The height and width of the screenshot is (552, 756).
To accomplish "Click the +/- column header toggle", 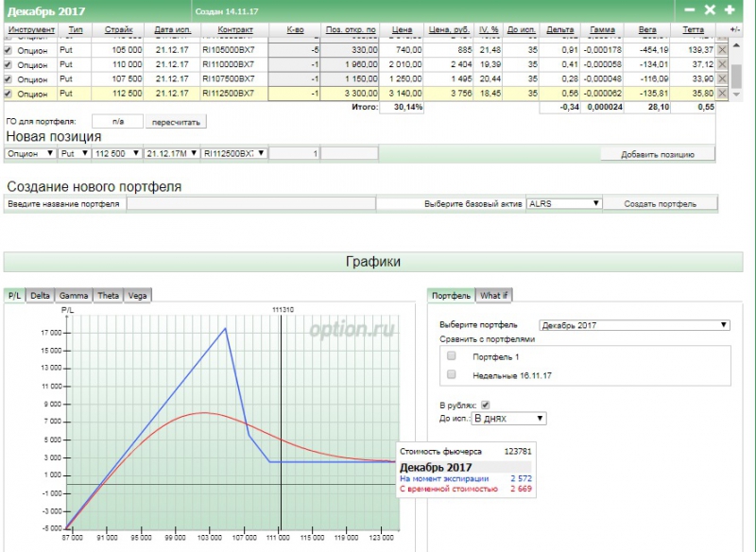I will 736,30.
